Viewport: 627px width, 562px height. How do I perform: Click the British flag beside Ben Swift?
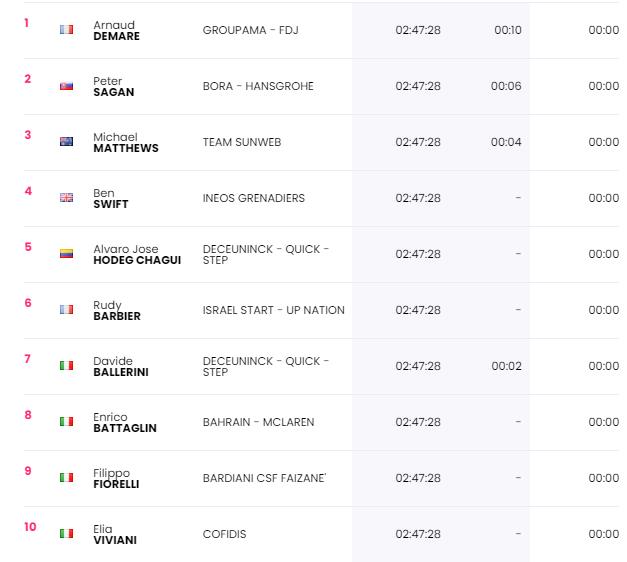(x=66, y=198)
